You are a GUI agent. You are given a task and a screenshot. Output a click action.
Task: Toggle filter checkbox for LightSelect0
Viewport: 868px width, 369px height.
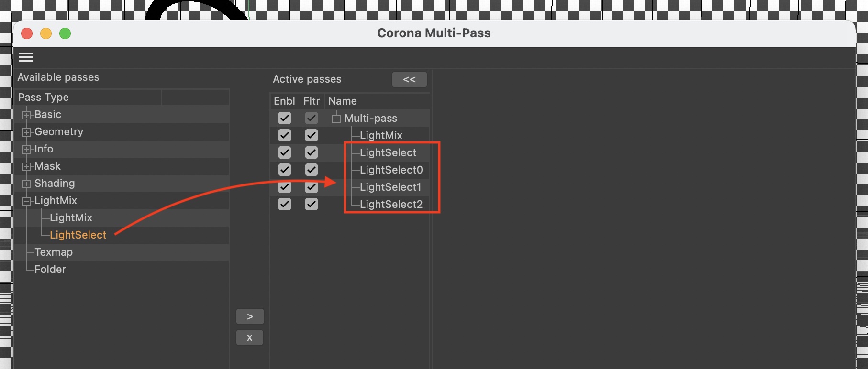(312, 170)
